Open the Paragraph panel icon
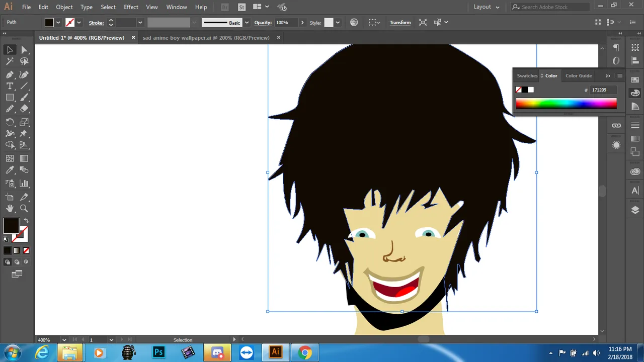 click(x=616, y=48)
